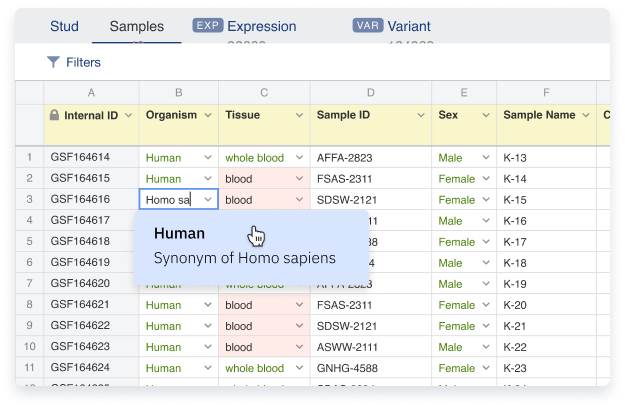This screenshot has height=408, width=625.
Task: Open Organism column header dropdown
Action: [x=208, y=116]
